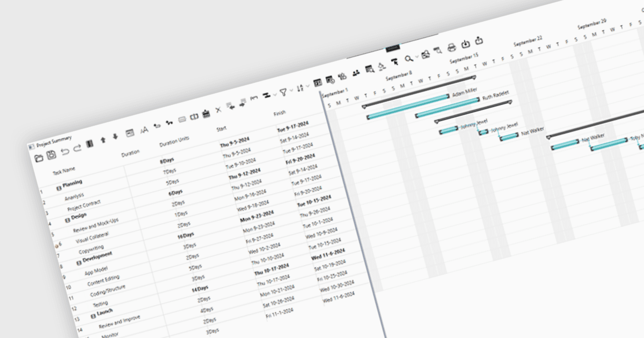Screen dimensions: 644x338
Task: Open the bar style dropdown arrow
Action: coord(275,95)
